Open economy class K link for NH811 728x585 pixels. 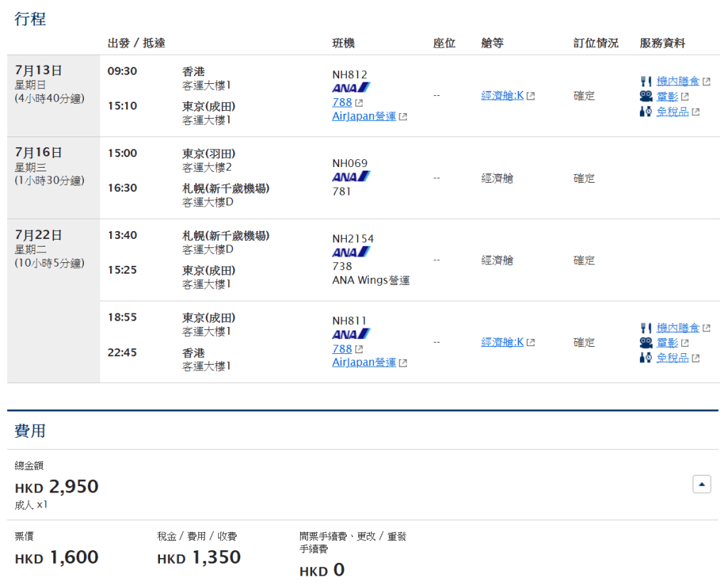tap(502, 342)
